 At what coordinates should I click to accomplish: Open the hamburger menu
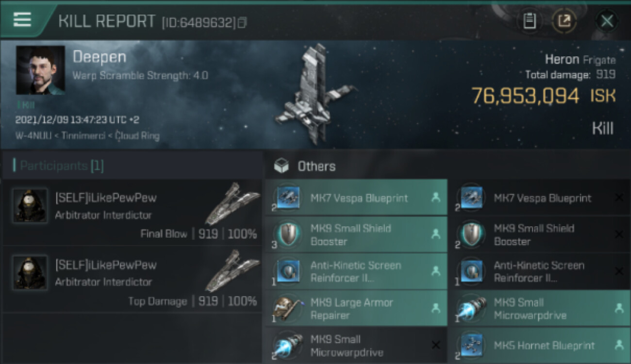tap(22, 19)
